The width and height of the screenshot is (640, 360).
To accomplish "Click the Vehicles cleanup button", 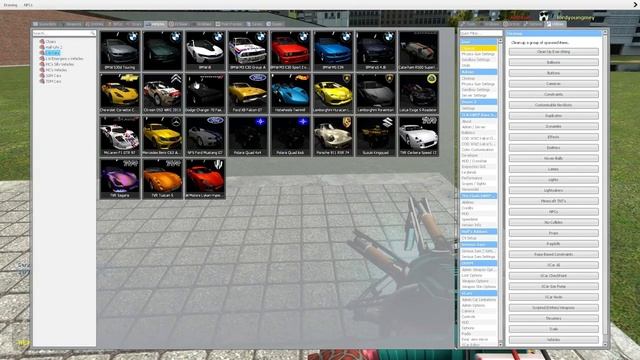I will pyautogui.click(x=553, y=340).
